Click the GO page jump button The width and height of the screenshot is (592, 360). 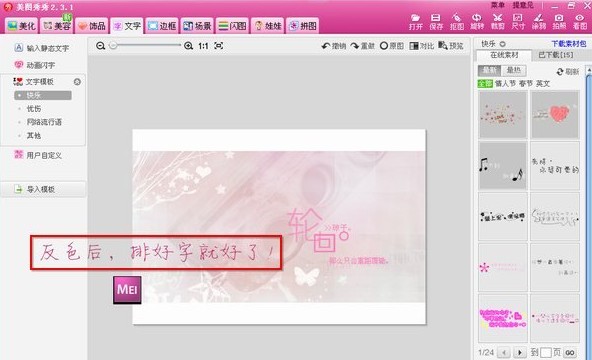[x=570, y=352]
